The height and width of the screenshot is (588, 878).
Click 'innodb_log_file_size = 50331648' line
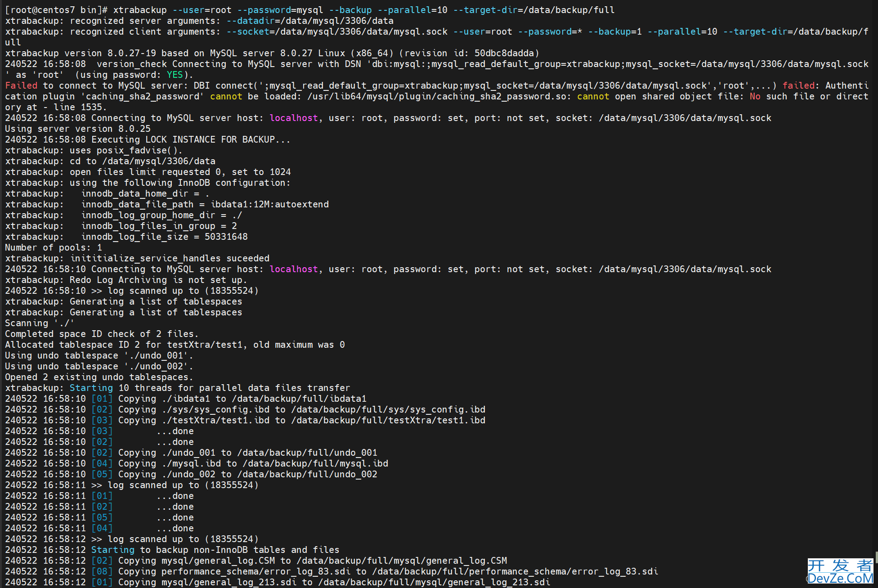[x=126, y=237]
